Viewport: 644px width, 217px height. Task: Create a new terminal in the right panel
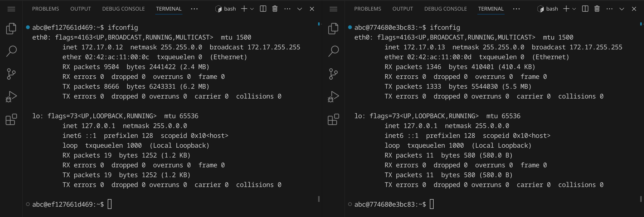click(x=566, y=9)
